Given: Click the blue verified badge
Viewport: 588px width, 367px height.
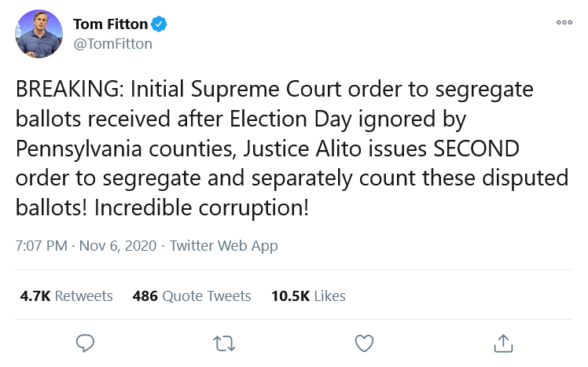Looking at the screenshot, I should (159, 24).
